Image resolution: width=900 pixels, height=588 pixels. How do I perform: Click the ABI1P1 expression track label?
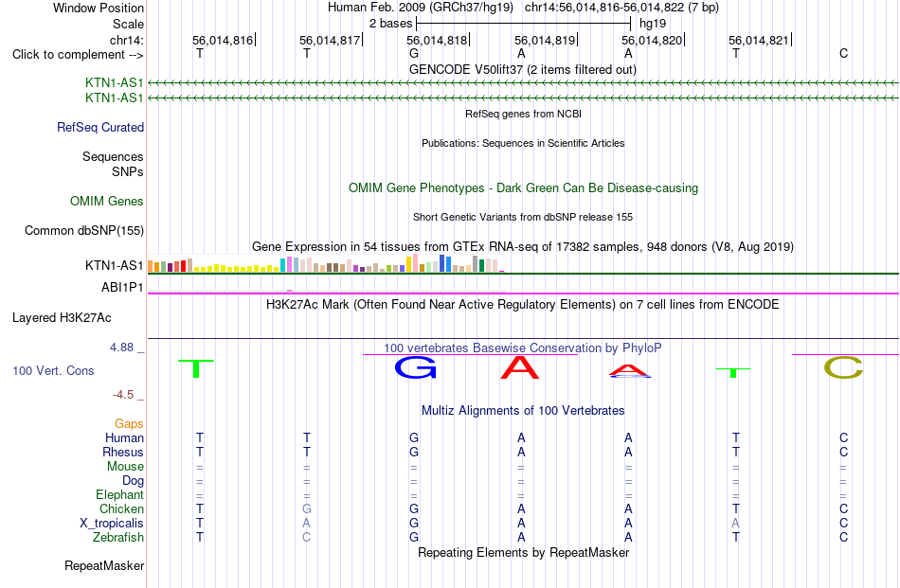coord(122,288)
